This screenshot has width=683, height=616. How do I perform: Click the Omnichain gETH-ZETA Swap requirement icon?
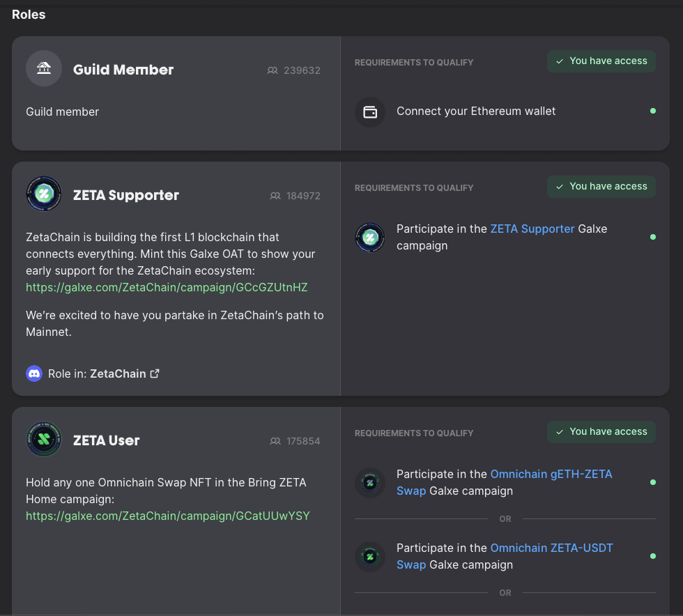[x=369, y=482]
